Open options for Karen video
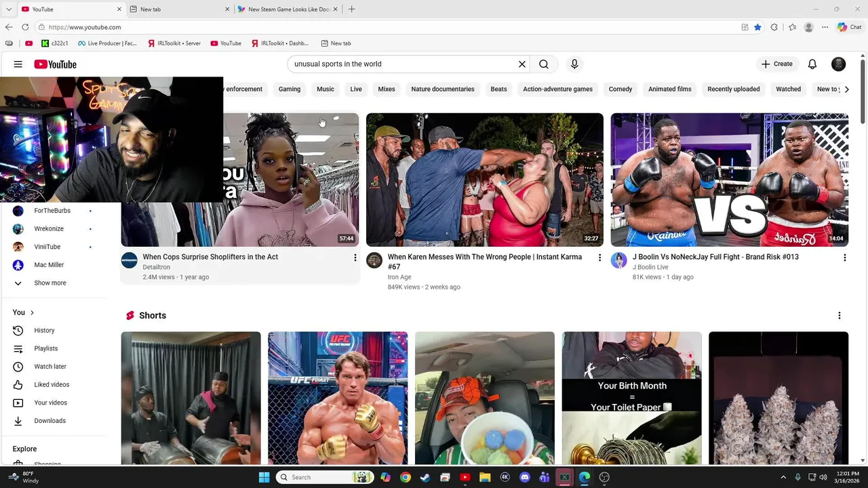868x488 pixels. 599,258
